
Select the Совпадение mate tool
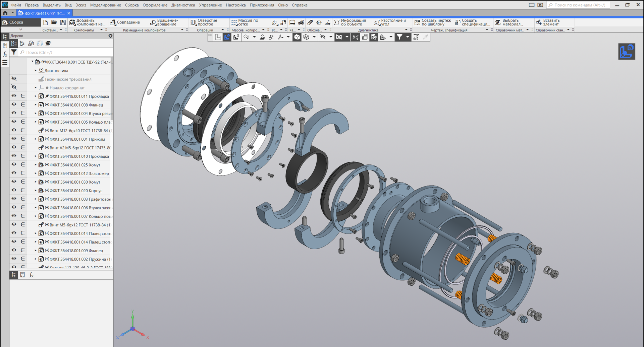(x=125, y=22)
